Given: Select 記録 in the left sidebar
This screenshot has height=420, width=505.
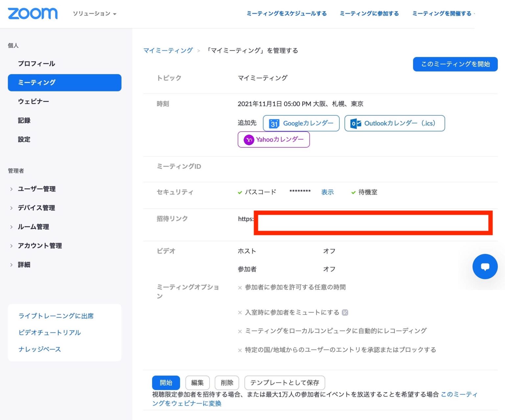Looking at the screenshot, I should (x=24, y=120).
